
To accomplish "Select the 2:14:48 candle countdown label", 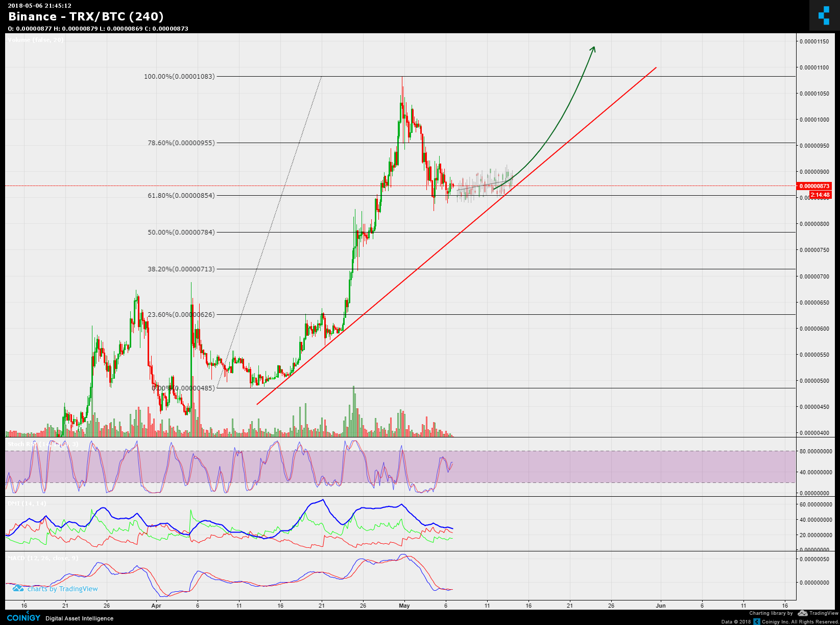I will [820, 195].
